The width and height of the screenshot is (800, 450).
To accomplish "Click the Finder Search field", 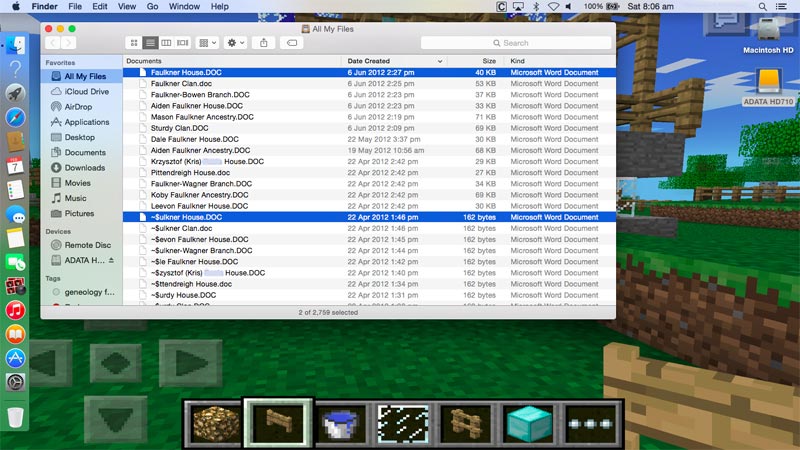I will pos(516,43).
